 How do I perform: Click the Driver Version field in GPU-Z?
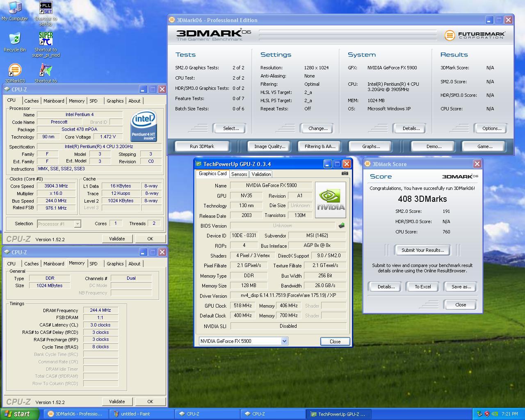[288, 295]
